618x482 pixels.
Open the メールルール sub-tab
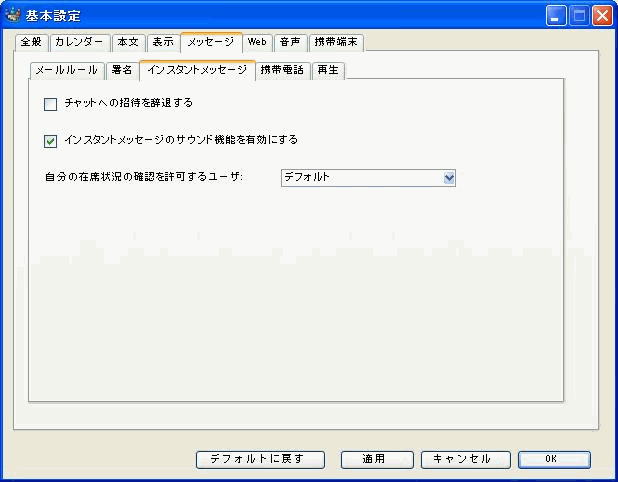pos(65,71)
